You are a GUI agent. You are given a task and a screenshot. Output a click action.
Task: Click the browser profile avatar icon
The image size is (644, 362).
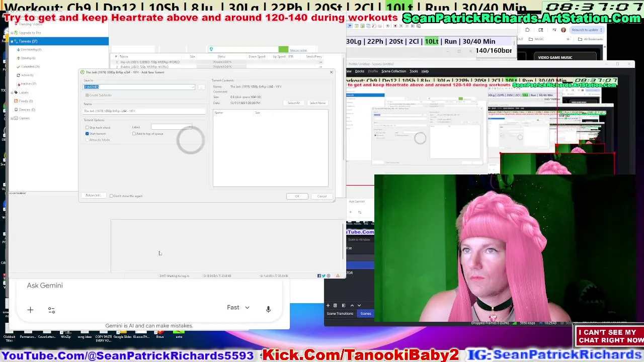563,30
